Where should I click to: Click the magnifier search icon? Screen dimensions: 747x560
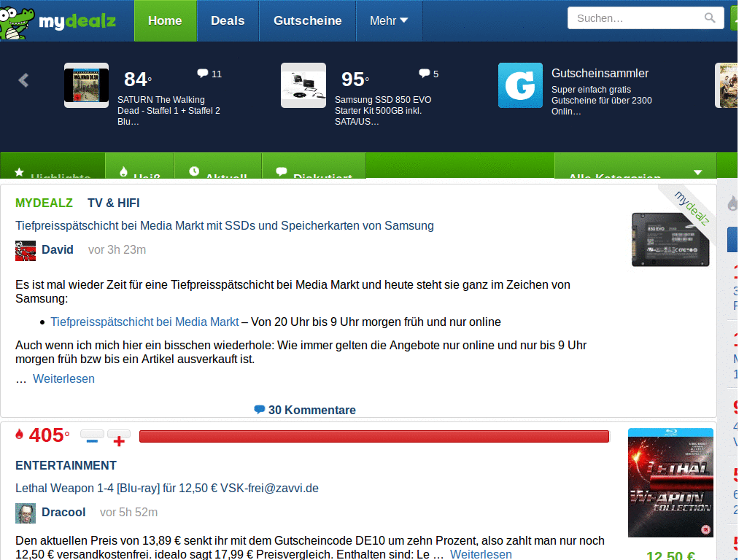(x=710, y=18)
